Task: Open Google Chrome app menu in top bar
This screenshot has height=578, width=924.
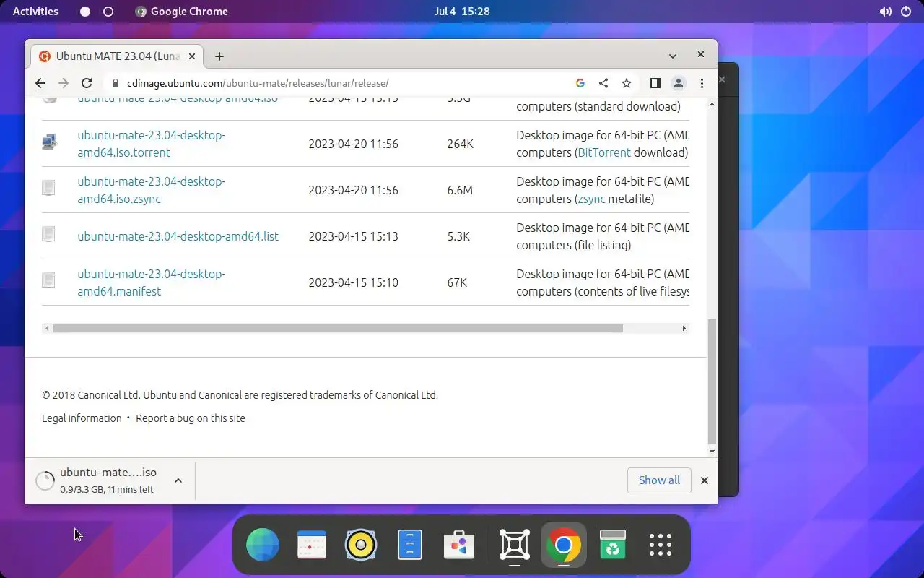Action: pyautogui.click(x=181, y=12)
